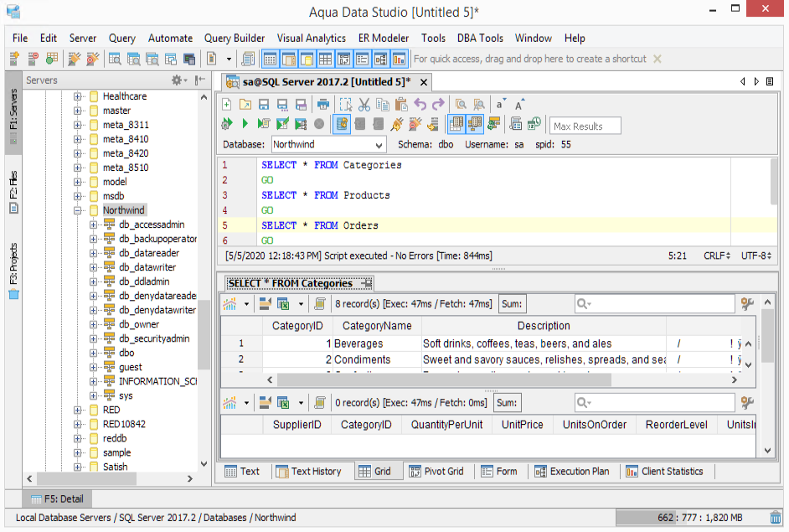Switch to the Pivot Grid tab

point(436,471)
